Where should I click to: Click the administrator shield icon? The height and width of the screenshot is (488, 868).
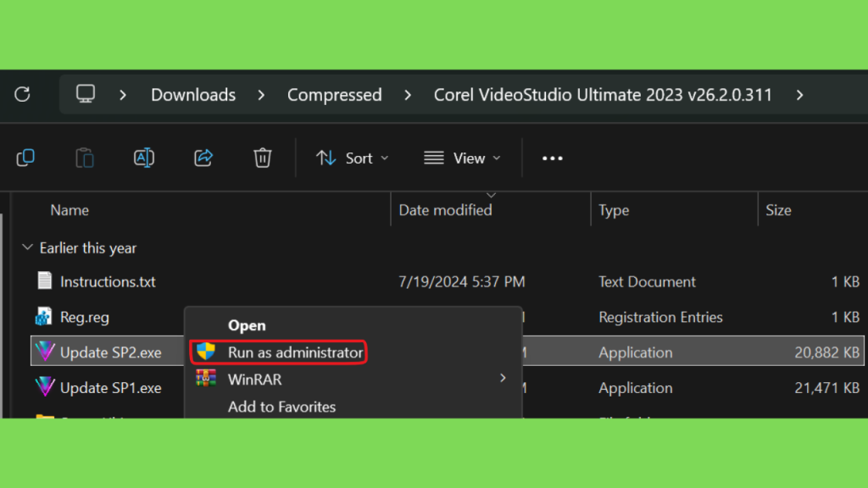206,352
